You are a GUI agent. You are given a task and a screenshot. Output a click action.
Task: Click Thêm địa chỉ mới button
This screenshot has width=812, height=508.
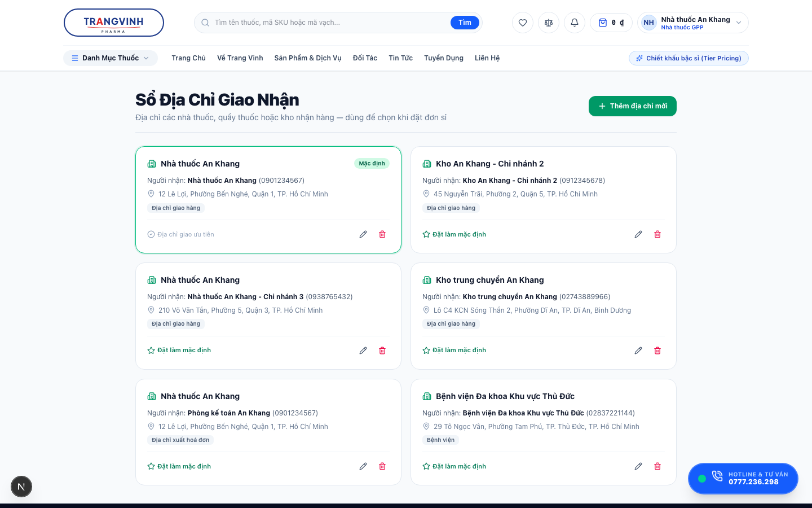633,106
